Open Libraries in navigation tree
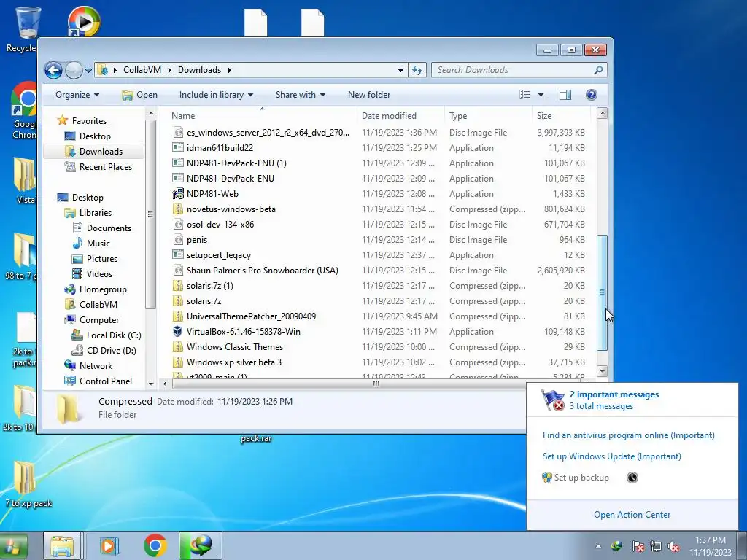This screenshot has height=560, width=747. (x=96, y=213)
